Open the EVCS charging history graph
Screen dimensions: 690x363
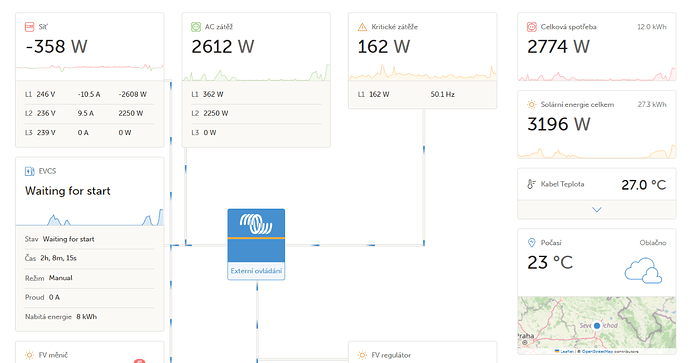[x=90, y=217]
